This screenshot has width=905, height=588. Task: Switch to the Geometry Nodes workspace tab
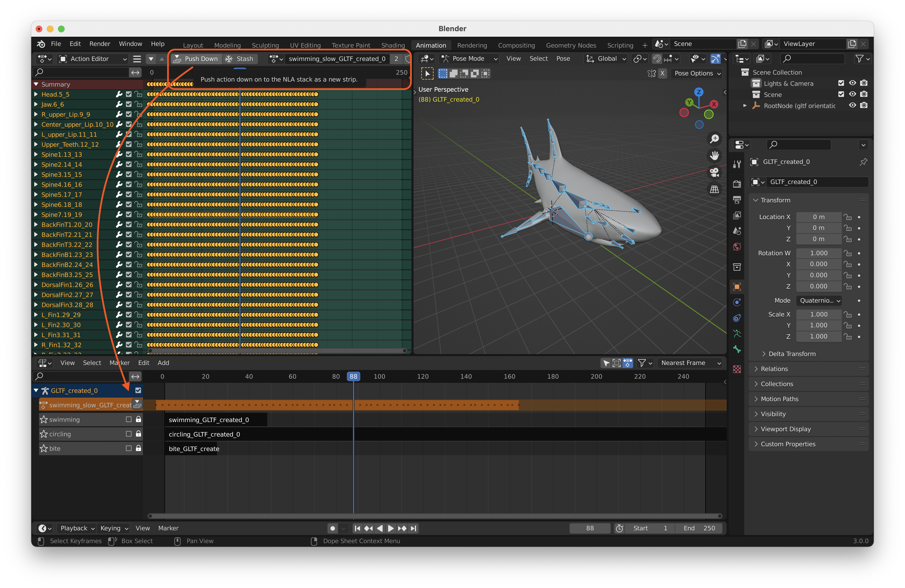571,45
